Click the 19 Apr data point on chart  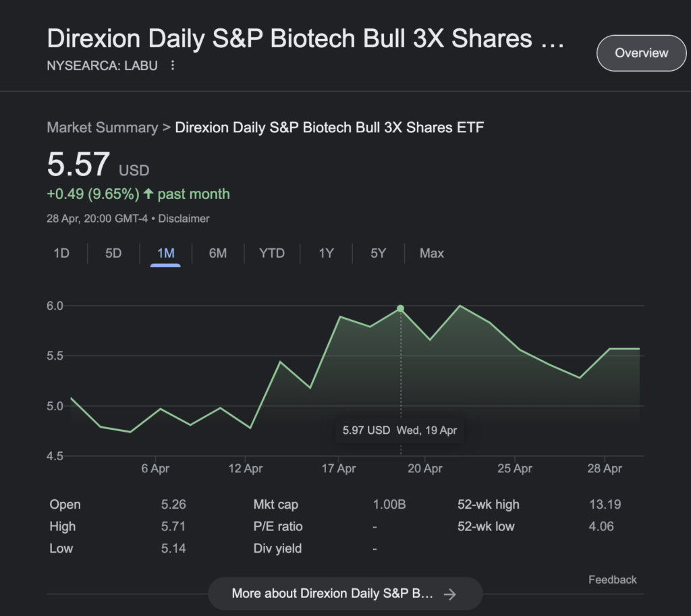tap(400, 308)
